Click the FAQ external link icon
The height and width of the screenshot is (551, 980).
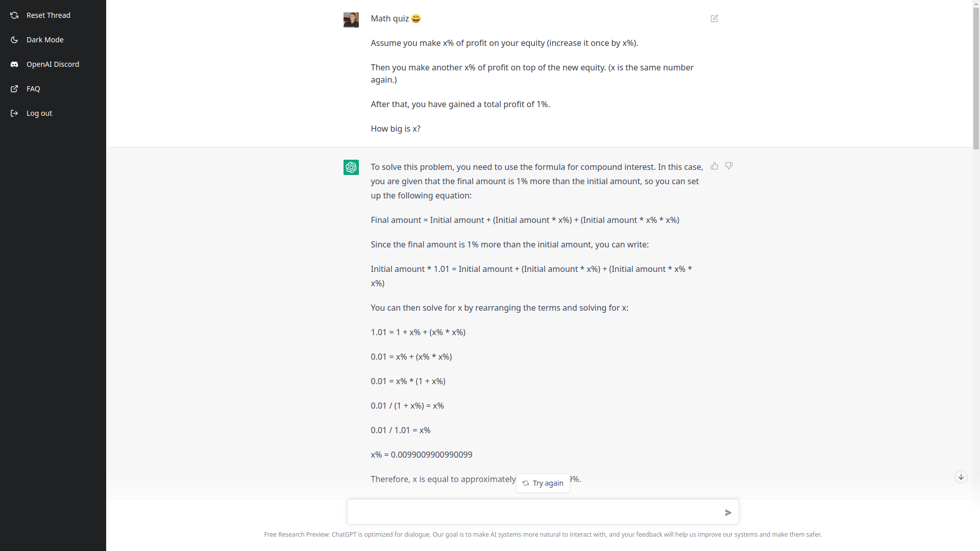14,89
